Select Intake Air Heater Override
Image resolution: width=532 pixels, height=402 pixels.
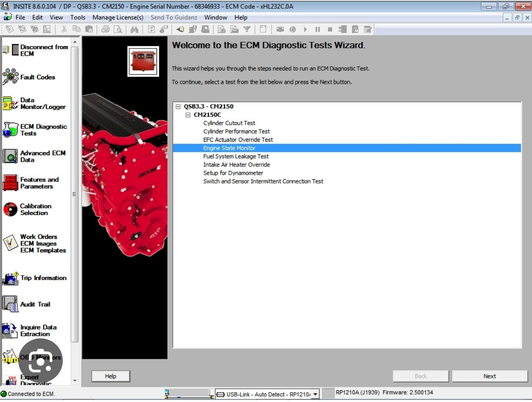pyautogui.click(x=237, y=164)
